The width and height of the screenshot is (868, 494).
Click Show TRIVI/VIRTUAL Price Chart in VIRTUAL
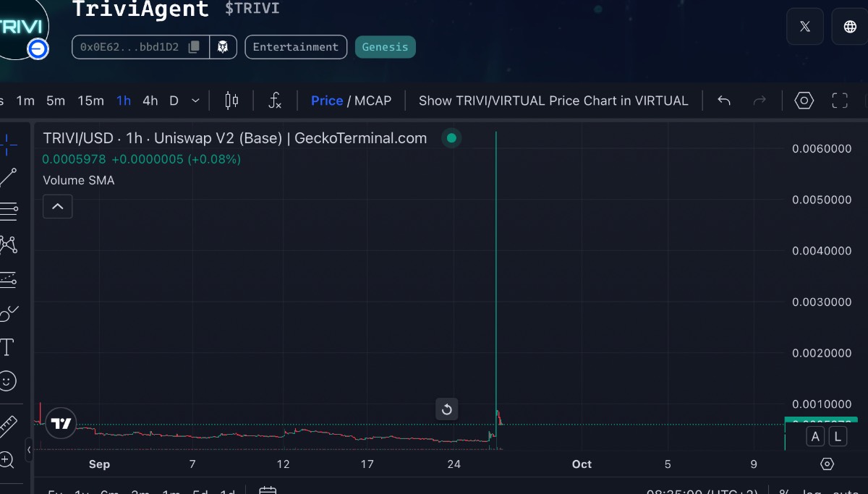(553, 101)
